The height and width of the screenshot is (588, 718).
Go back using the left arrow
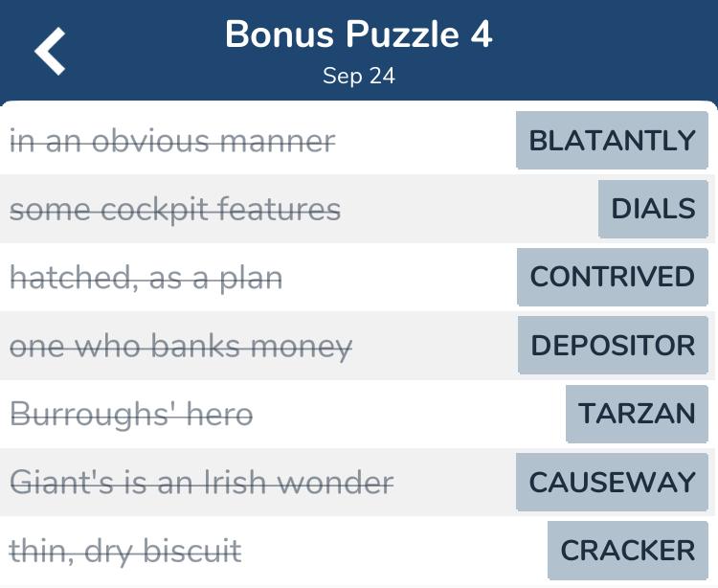click(51, 51)
